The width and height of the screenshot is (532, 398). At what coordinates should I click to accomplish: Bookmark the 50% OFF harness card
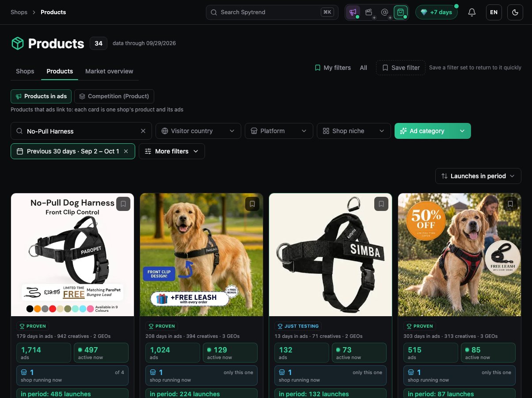pos(510,204)
